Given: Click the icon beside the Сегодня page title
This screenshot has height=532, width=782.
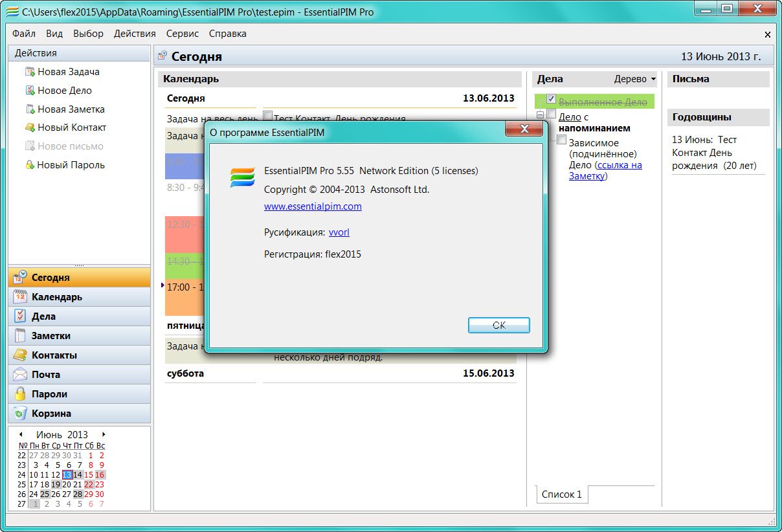Looking at the screenshot, I should (162, 56).
